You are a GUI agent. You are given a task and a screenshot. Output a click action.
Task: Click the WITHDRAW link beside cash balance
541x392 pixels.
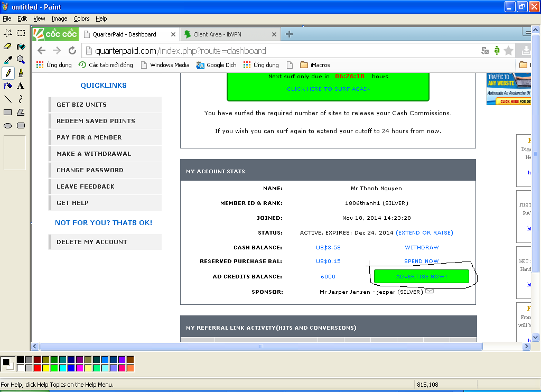[x=422, y=247]
